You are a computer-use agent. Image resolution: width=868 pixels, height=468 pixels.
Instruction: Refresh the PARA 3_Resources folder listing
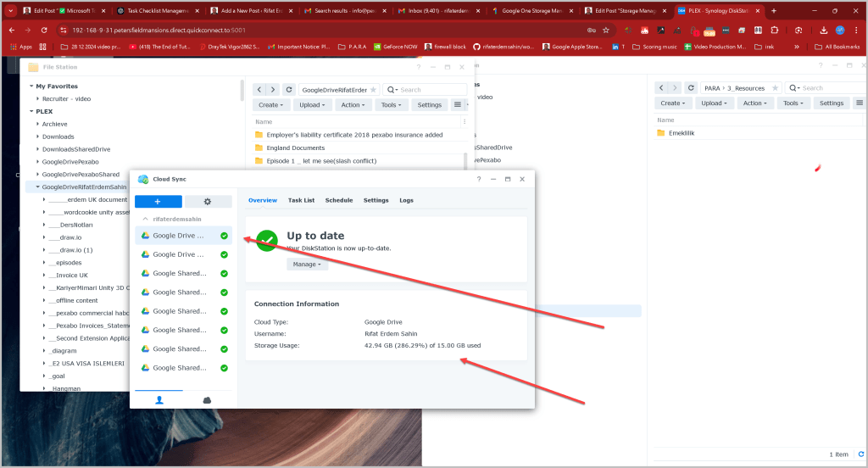tap(691, 87)
